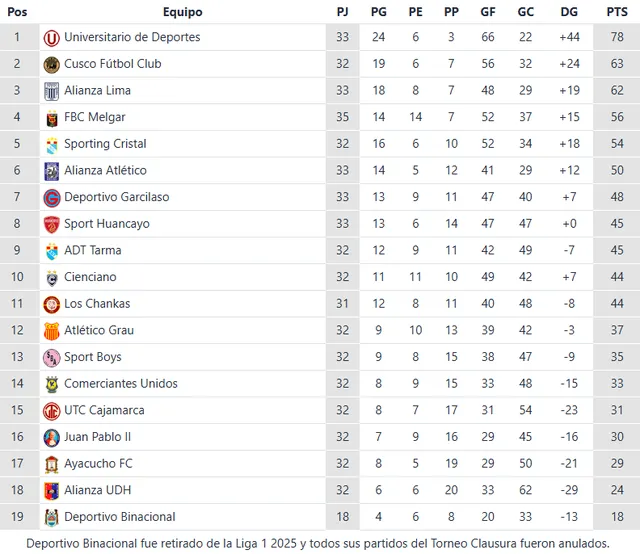The height and width of the screenshot is (554, 640).
Task: Click the Sport Huancayo crest icon
Action: [x=51, y=224]
